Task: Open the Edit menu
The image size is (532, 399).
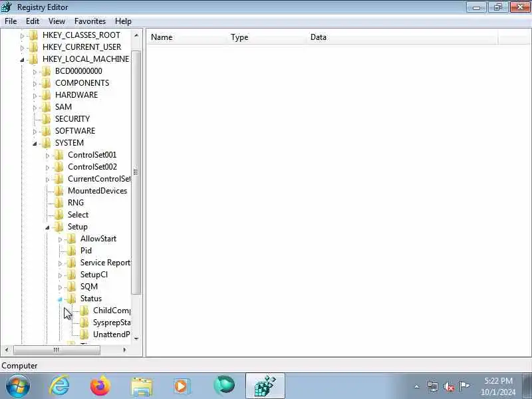Action: [33, 21]
